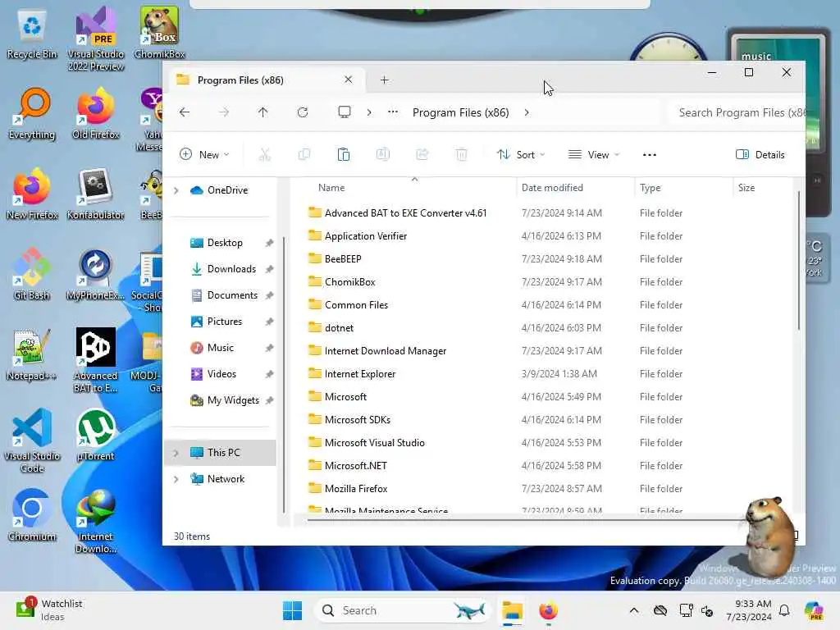
Task: Paste using the clipboard toolbar icon
Action: point(344,155)
